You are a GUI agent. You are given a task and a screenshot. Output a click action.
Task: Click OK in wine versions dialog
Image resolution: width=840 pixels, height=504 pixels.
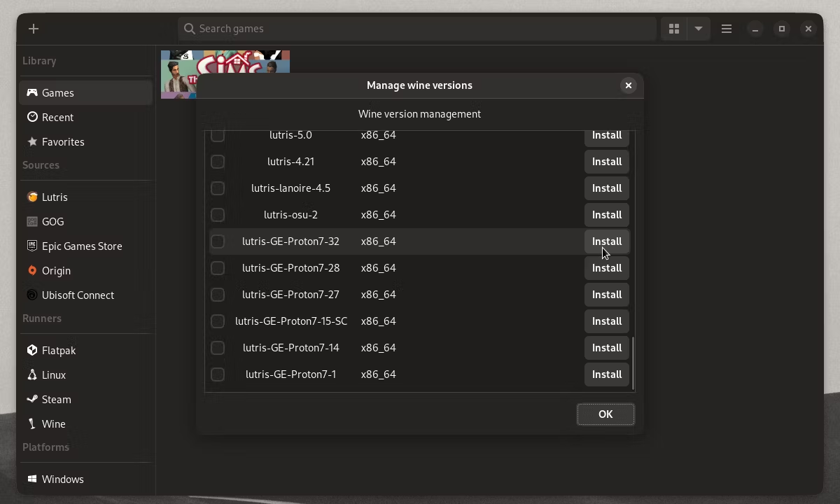pos(605,414)
